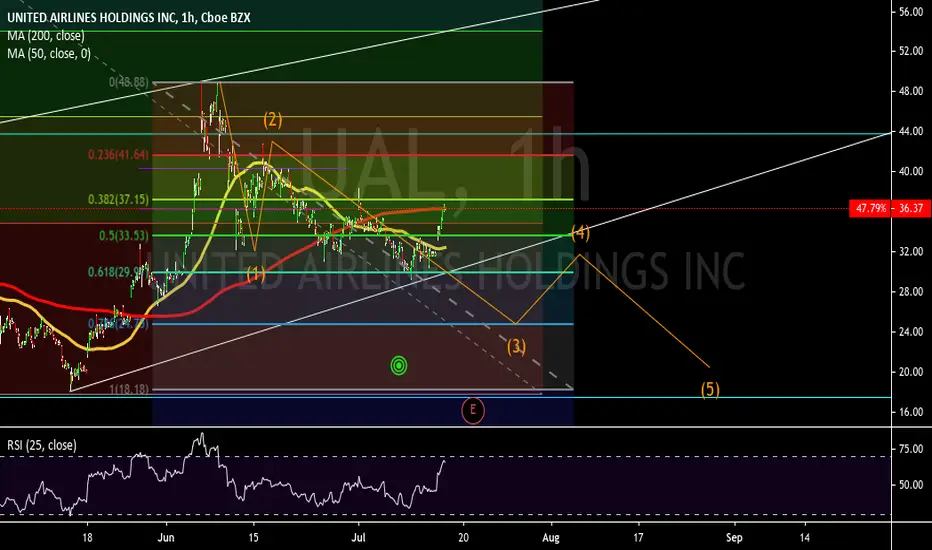Click the Elliott wave label (5)
Image resolution: width=932 pixels, height=550 pixels.
(710, 389)
